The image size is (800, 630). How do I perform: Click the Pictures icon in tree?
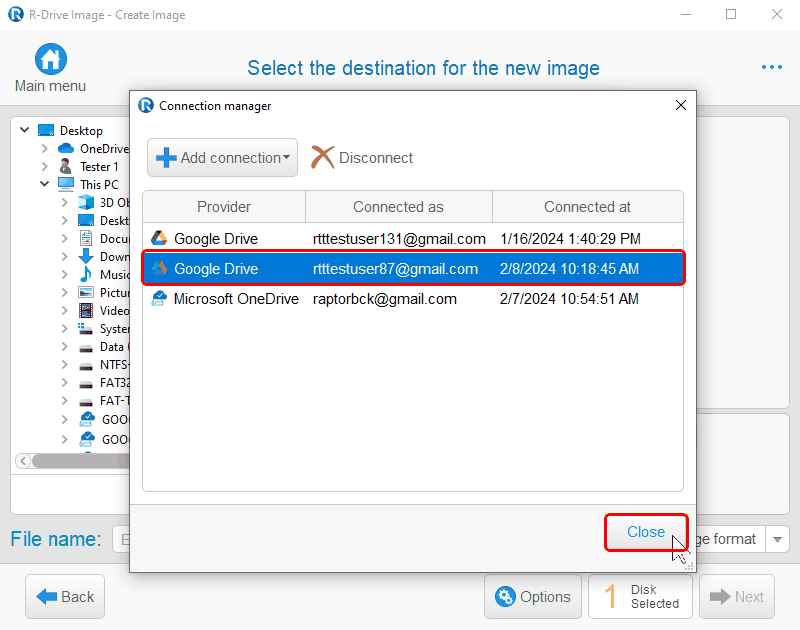(x=86, y=292)
